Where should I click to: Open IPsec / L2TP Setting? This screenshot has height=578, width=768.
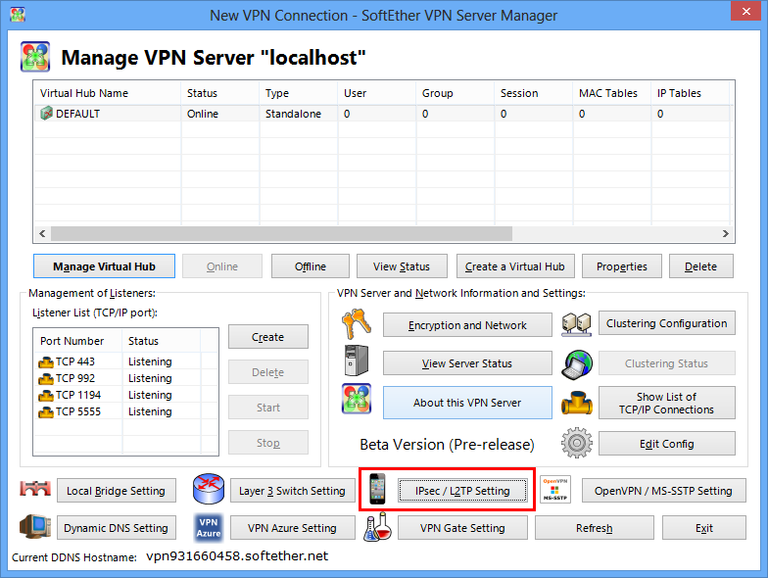pyautogui.click(x=463, y=490)
